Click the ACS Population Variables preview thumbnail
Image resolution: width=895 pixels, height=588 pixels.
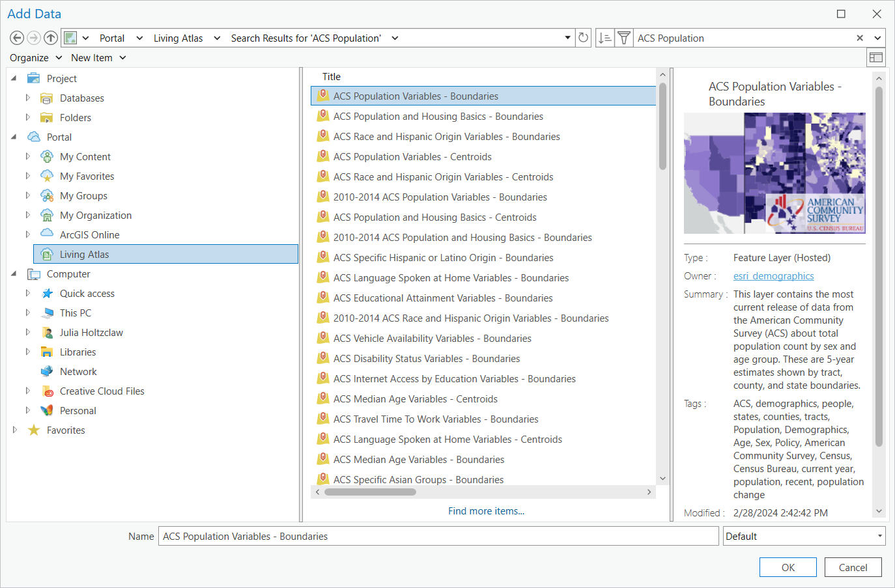pyautogui.click(x=774, y=173)
